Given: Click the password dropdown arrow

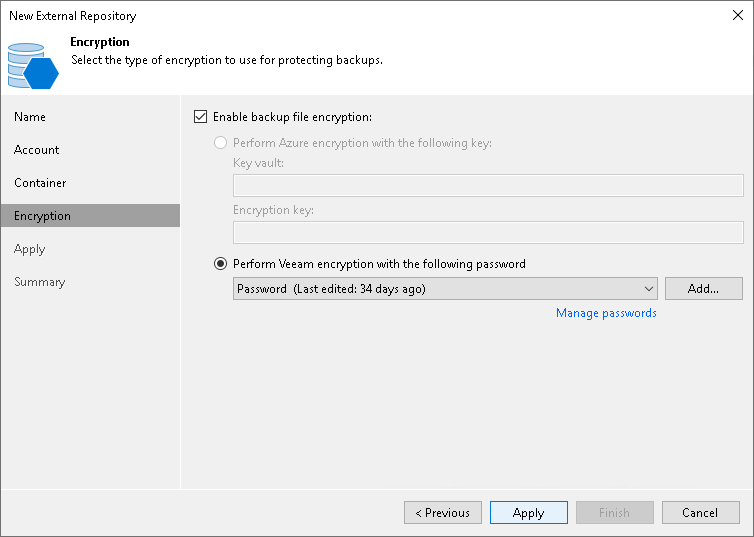Looking at the screenshot, I should (x=649, y=289).
